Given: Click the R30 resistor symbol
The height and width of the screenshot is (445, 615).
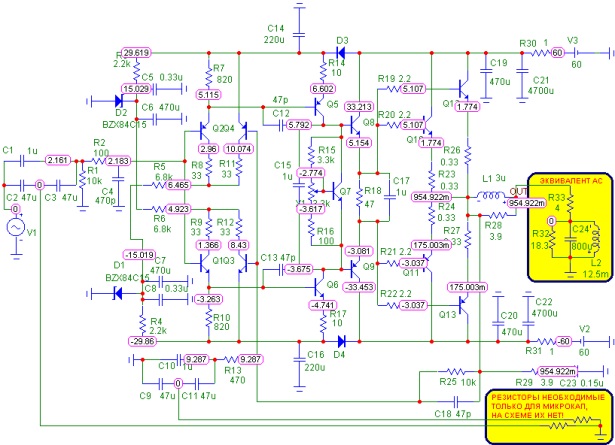Looking at the screenshot, I should pos(540,53).
